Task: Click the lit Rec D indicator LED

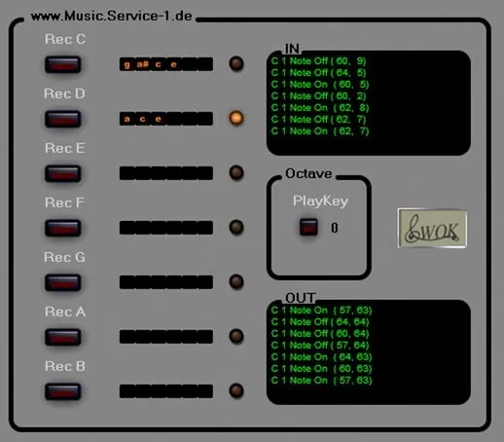Action: 236,118
